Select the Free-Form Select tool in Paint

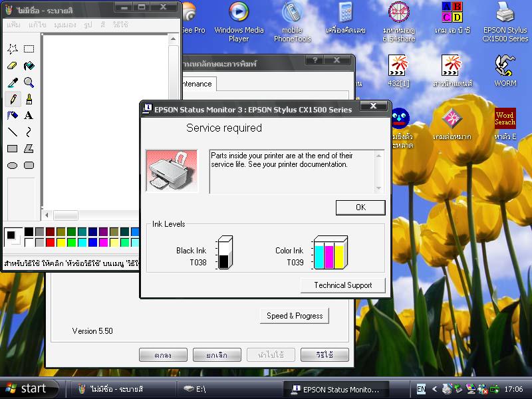pos(13,49)
